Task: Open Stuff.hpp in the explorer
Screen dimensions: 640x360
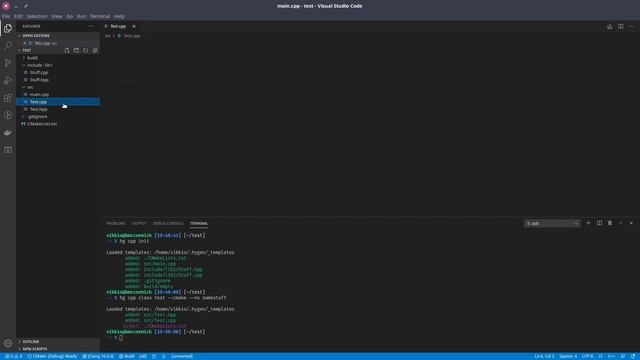Action: 58,80
